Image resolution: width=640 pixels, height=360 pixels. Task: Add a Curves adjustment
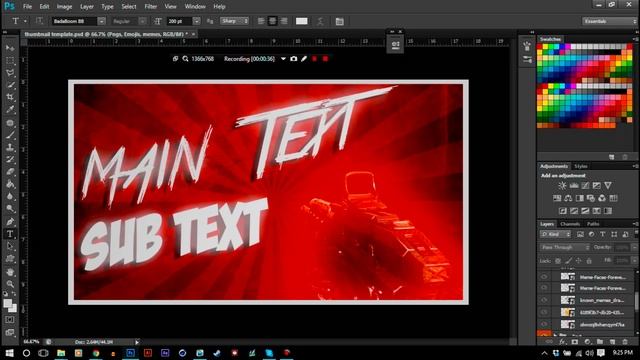click(x=585, y=186)
